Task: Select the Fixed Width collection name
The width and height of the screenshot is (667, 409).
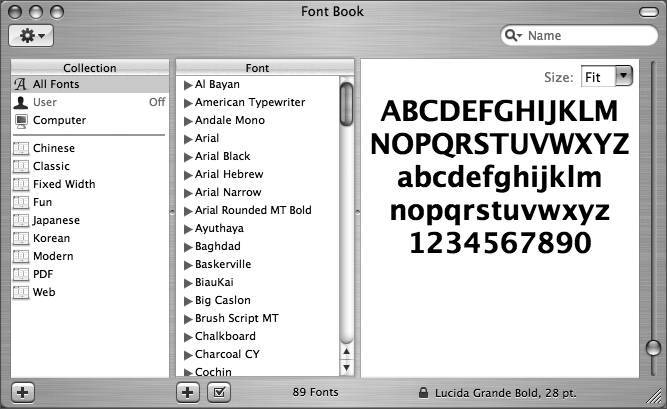Action: [x=64, y=184]
